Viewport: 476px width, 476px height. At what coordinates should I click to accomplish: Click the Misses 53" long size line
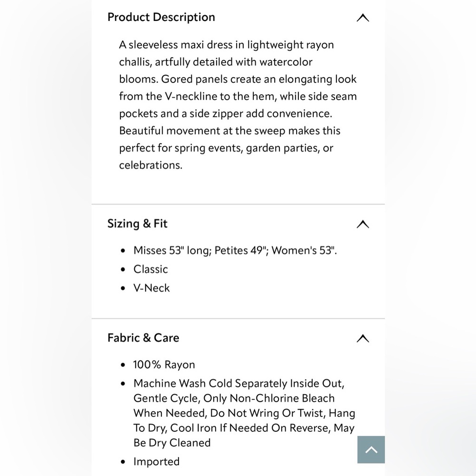235,250
